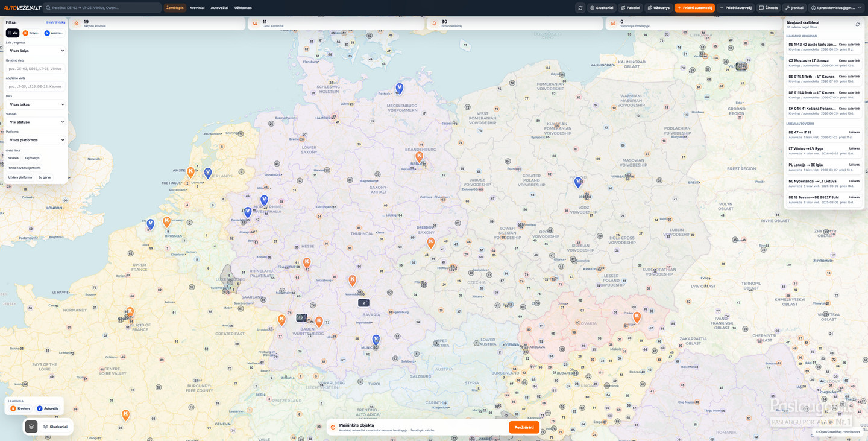868x441 pixels.
Task: Open the Visas laikas date dropdown
Action: 36,104
